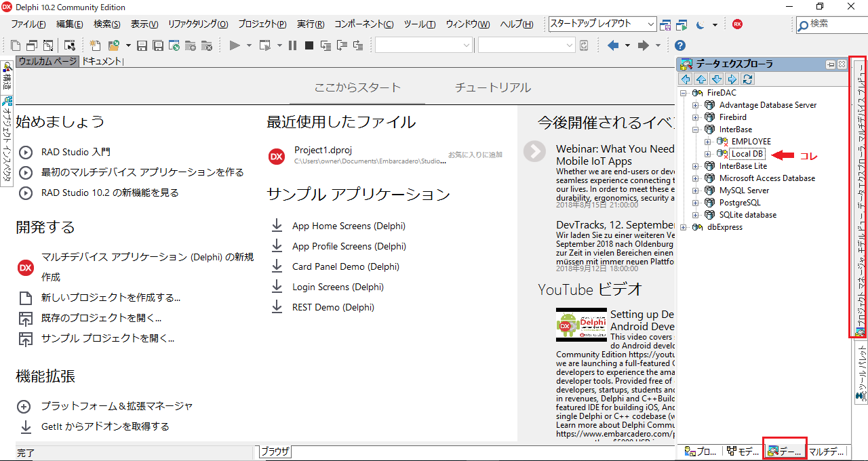This screenshot has width=868, height=461.
Task: Toggle the Desktop speed setting menu
Action: pyautogui.click(x=715, y=24)
